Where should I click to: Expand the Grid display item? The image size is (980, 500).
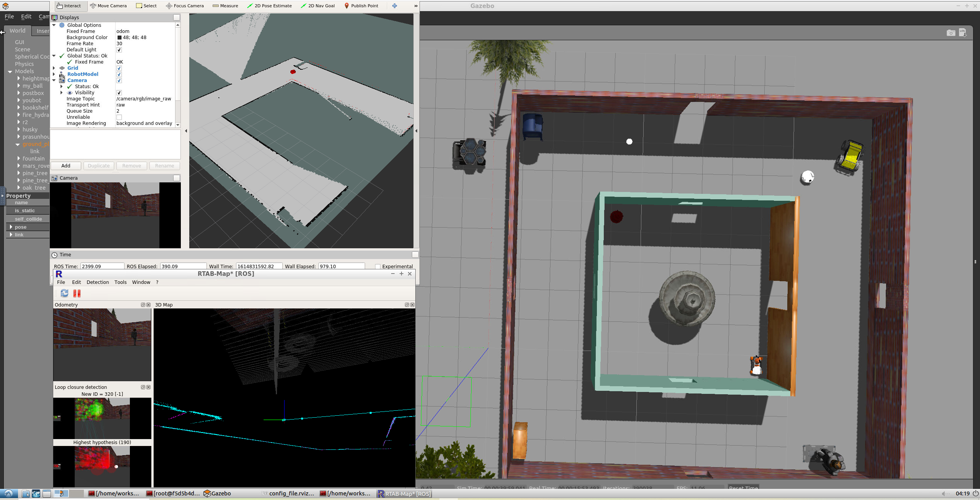pyautogui.click(x=54, y=68)
